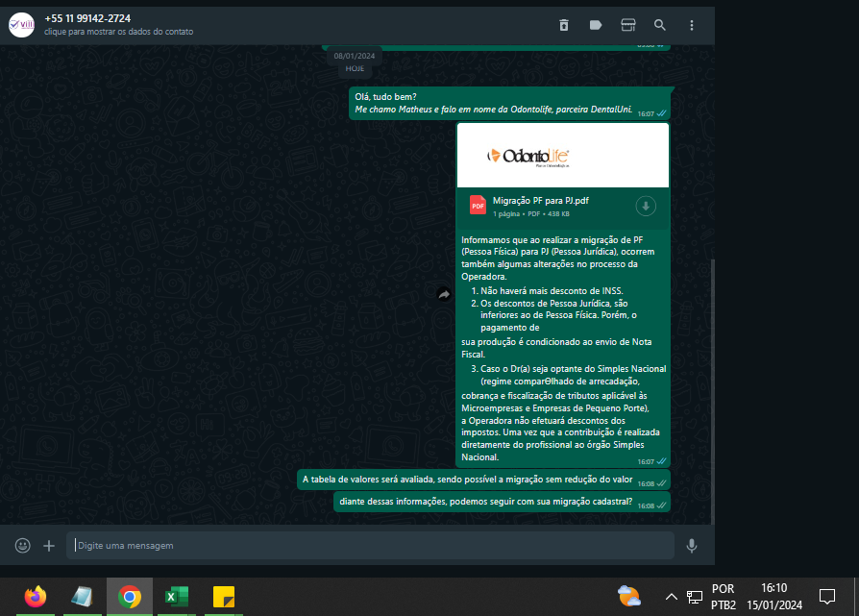This screenshot has width=859, height=616.
Task: Click the 'Olá, tudo bem?' message bubble
Action: [x=510, y=103]
